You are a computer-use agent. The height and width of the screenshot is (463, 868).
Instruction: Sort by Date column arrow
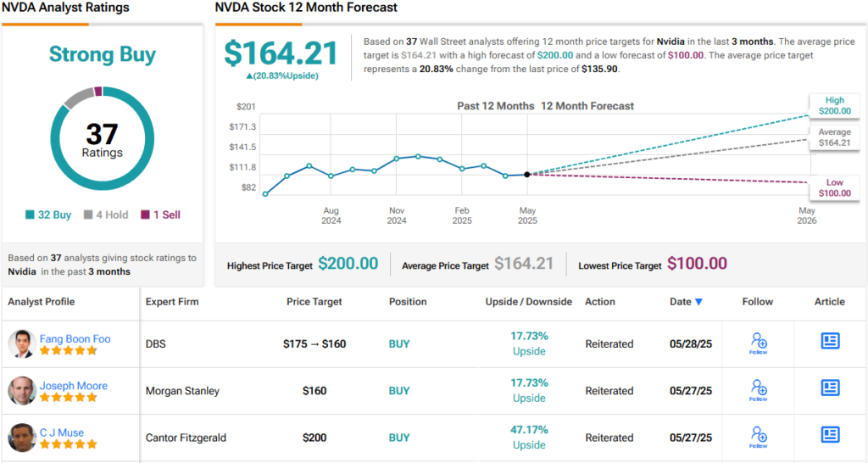(x=698, y=302)
